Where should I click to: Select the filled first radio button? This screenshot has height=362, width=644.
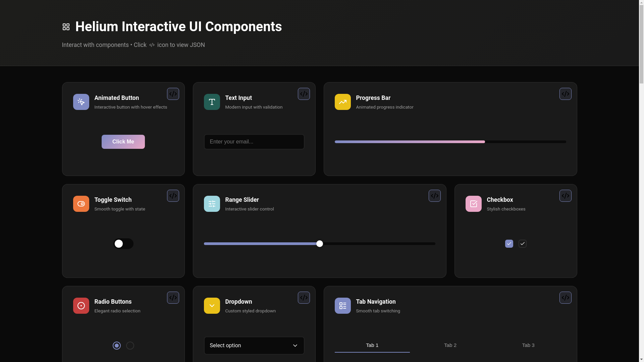(117, 346)
